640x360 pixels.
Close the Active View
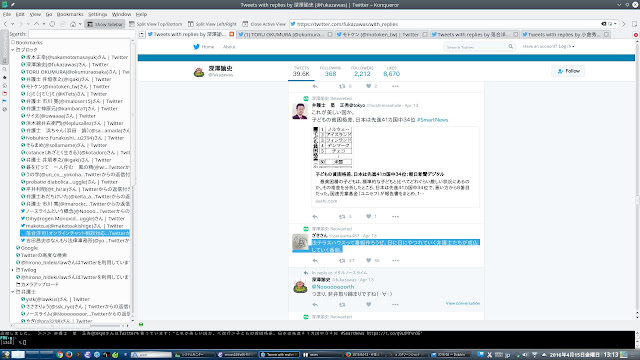264,24
